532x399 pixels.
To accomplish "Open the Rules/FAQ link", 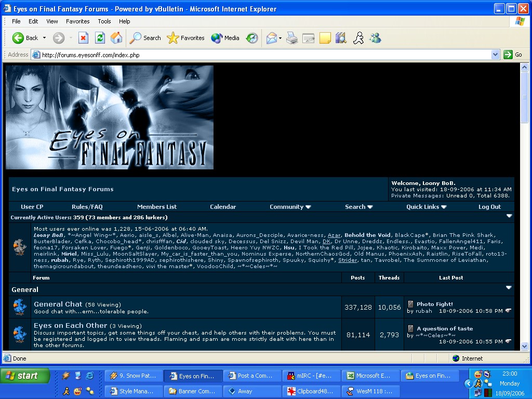I will coord(87,207).
